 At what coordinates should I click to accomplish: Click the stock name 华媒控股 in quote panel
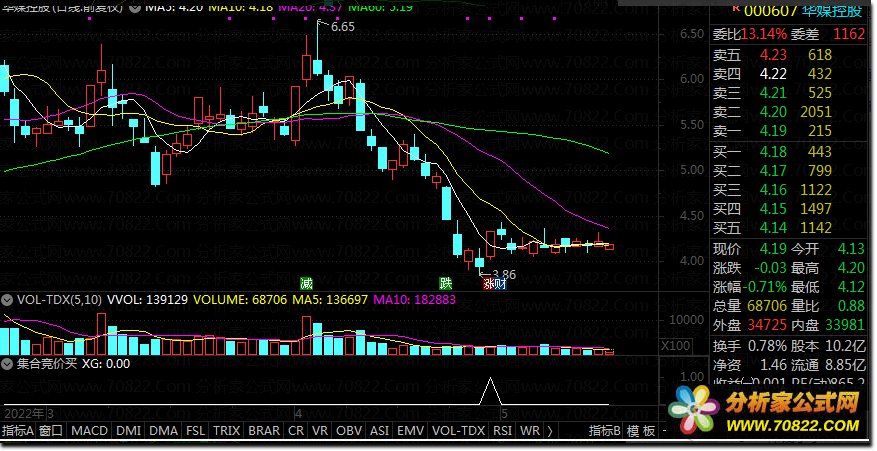[x=832, y=10]
